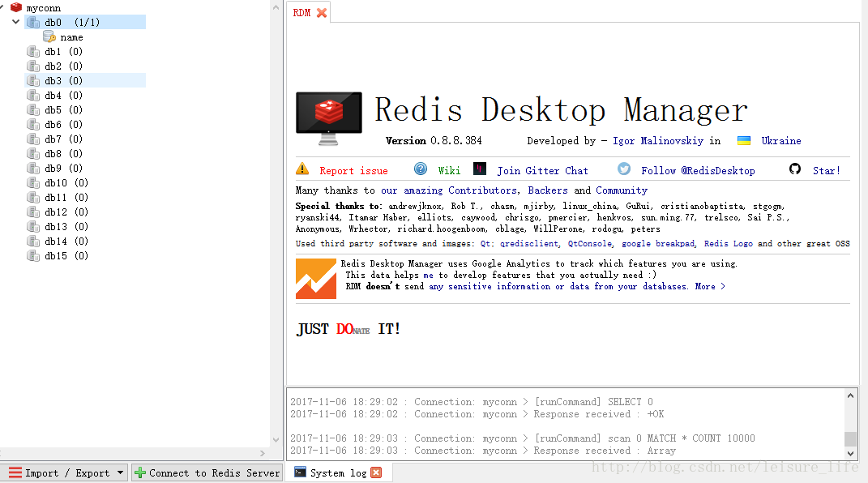Close the System log tab

[376, 472]
